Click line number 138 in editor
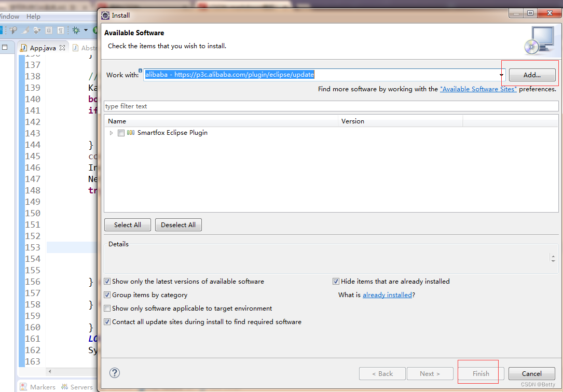The height and width of the screenshot is (392, 563). (33, 76)
